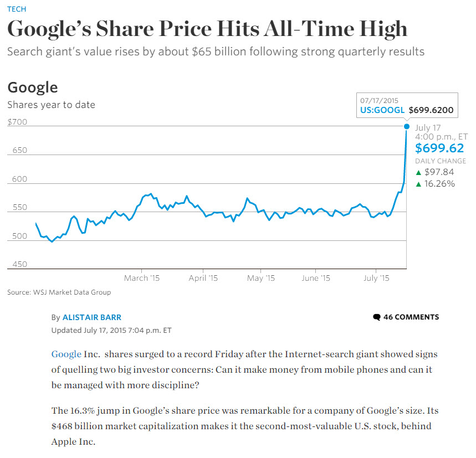This screenshot has height=458, width=476.
Task: Open the TECH section link
Action: coord(16,9)
